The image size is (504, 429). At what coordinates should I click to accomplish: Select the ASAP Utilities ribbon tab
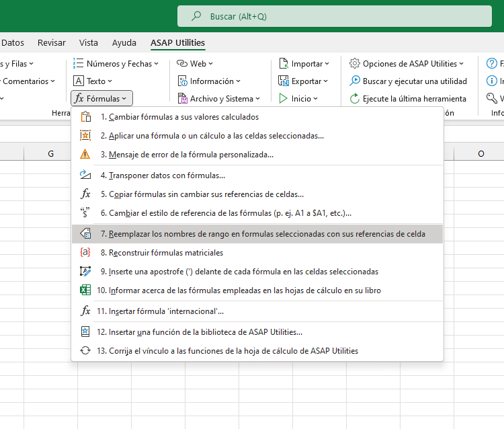[x=178, y=42]
